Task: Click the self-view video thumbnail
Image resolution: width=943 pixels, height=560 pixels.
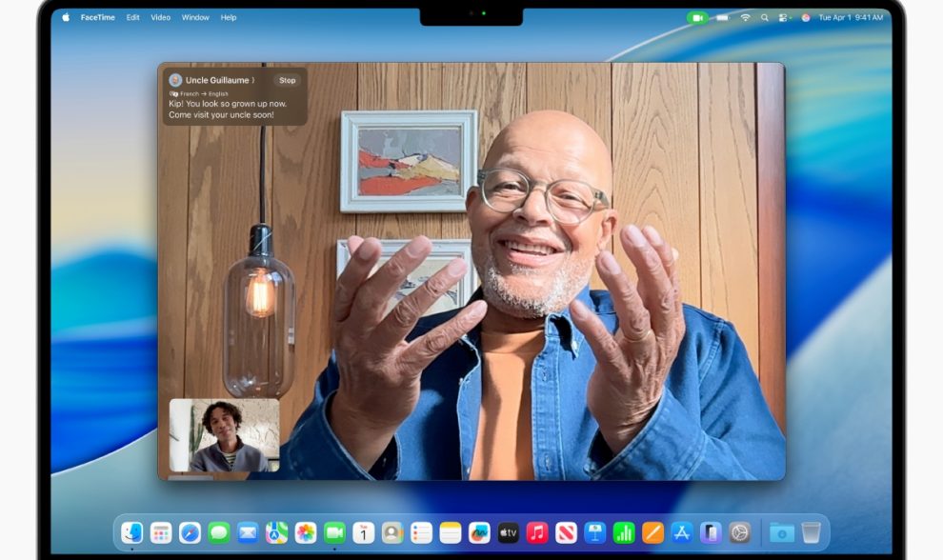Action: 224,435
